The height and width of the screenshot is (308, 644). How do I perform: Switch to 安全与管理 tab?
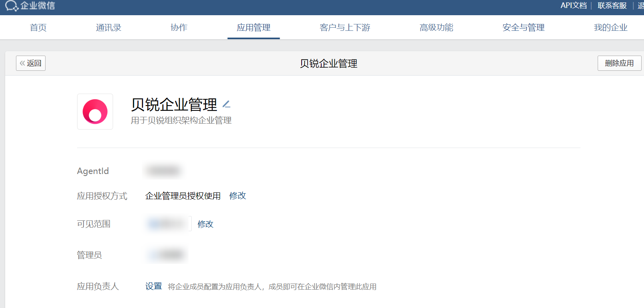click(x=524, y=28)
